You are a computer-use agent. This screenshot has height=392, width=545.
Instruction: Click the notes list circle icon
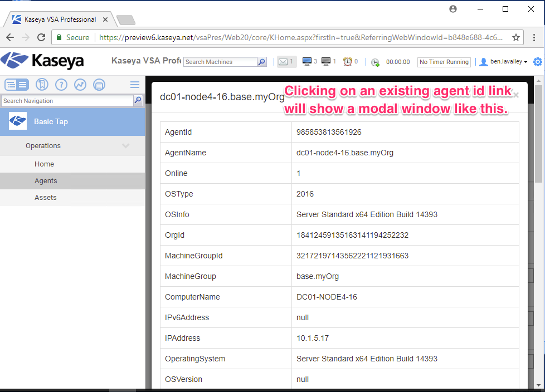(x=99, y=85)
